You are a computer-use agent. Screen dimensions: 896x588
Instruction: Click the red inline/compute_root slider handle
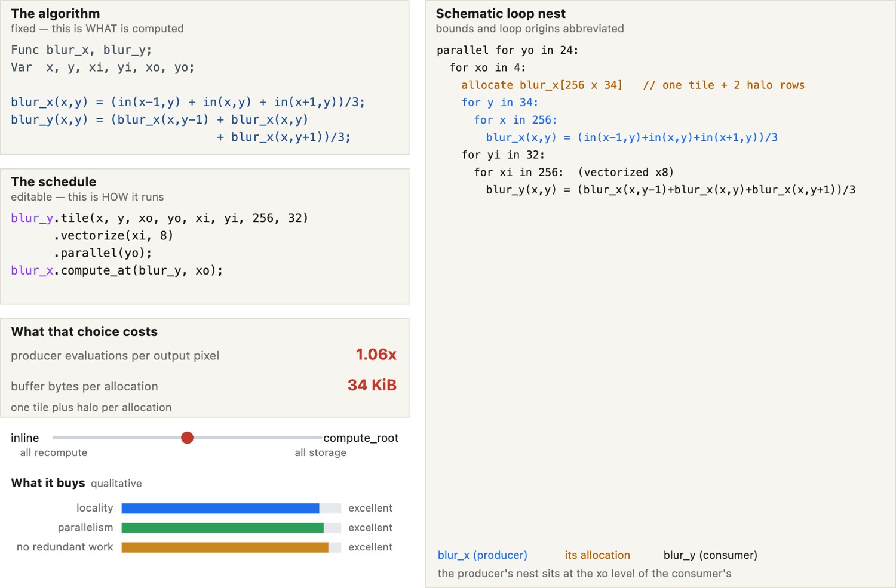click(187, 438)
